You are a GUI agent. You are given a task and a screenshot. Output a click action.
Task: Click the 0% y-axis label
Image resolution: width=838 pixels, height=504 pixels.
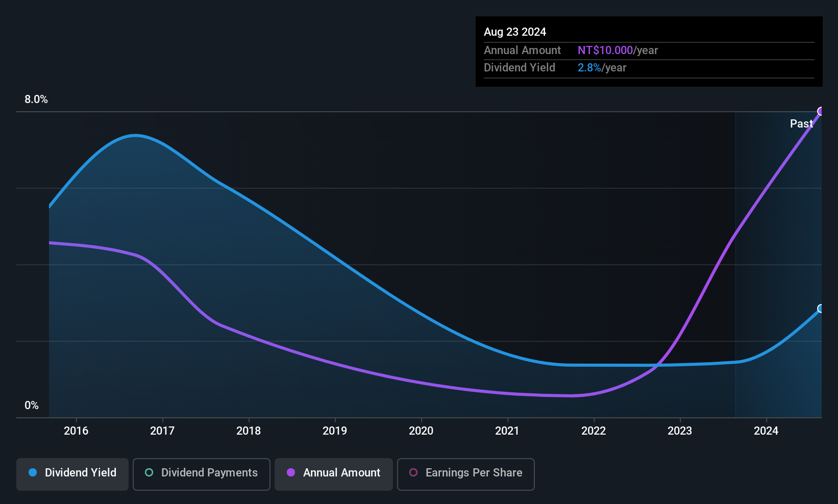tap(32, 406)
